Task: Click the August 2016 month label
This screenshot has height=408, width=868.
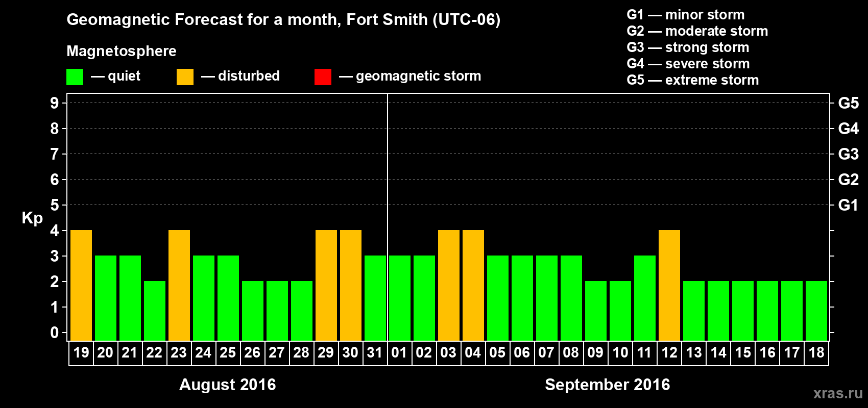Action: (228, 385)
